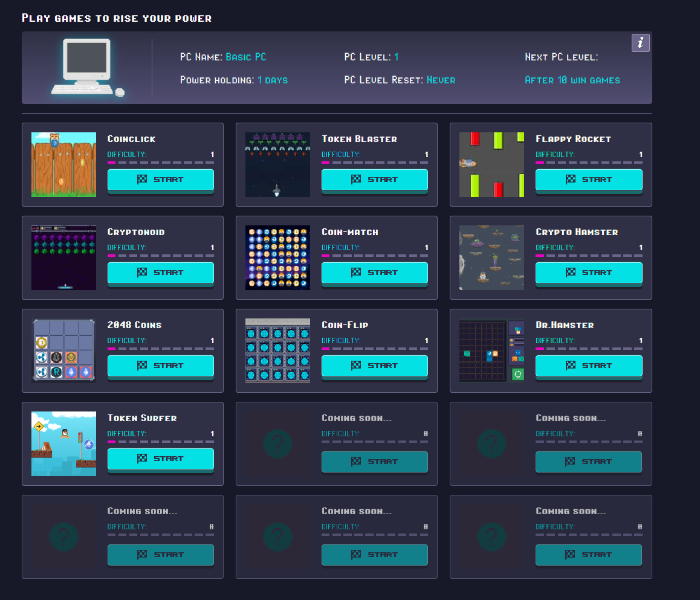Click the Coin-Match game thumbnail

277,258
